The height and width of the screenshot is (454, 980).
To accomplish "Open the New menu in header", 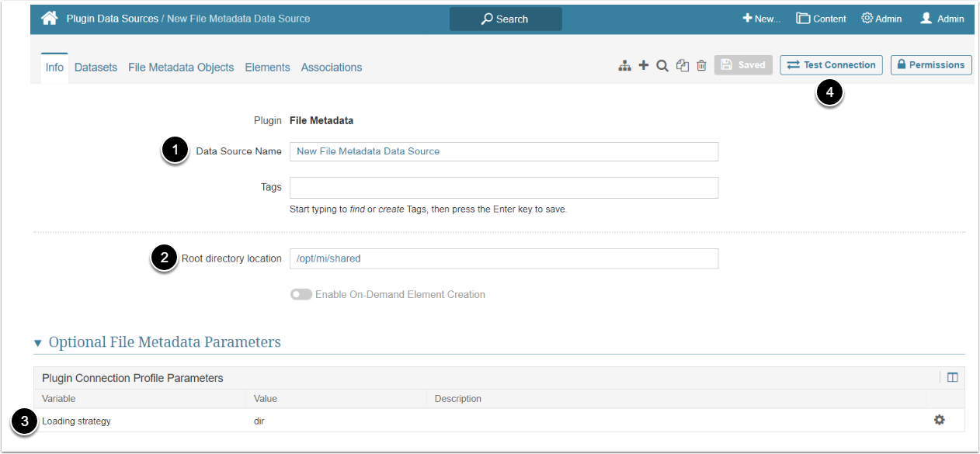I will coord(761,19).
